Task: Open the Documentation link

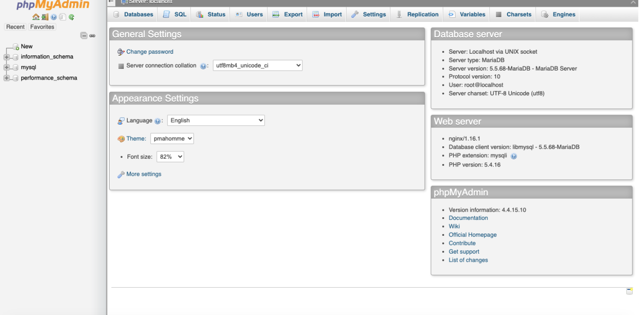Action: click(x=468, y=218)
